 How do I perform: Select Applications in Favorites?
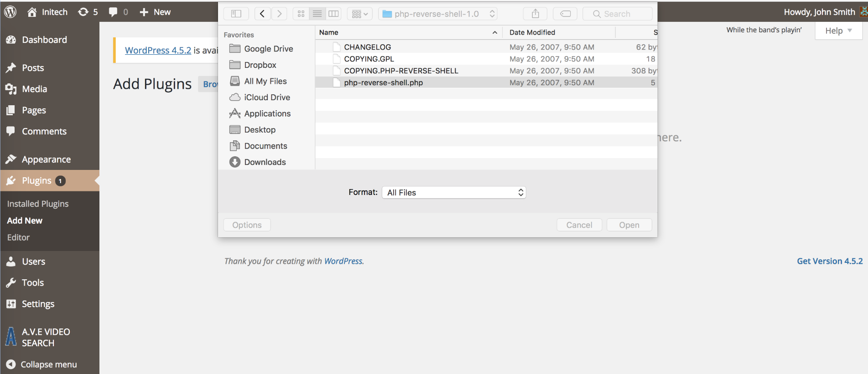pyautogui.click(x=267, y=113)
